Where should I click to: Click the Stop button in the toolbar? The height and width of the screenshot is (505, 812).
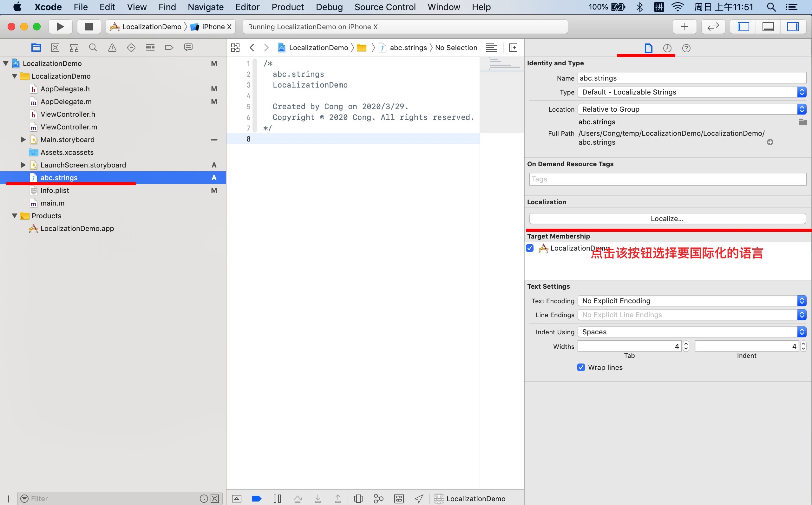[89, 27]
